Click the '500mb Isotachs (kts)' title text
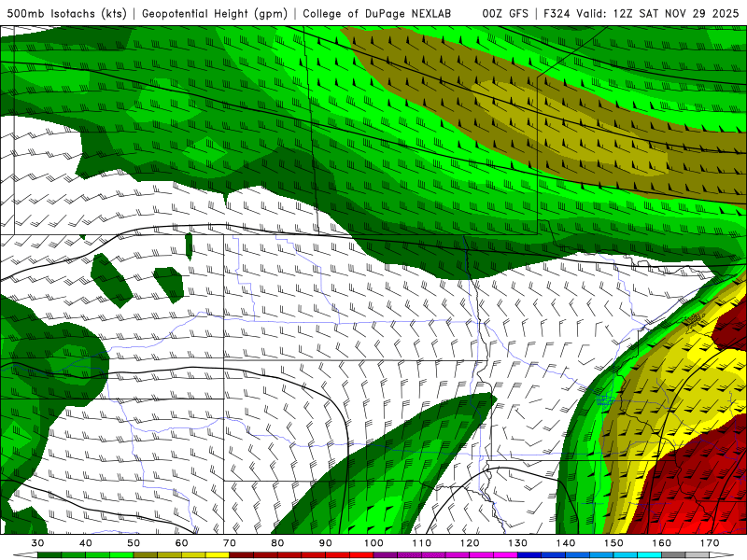The height and width of the screenshot is (560, 747). coord(66,13)
